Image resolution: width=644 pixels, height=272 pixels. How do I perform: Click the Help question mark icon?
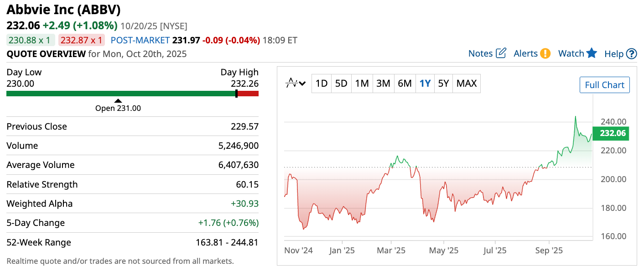coord(631,54)
